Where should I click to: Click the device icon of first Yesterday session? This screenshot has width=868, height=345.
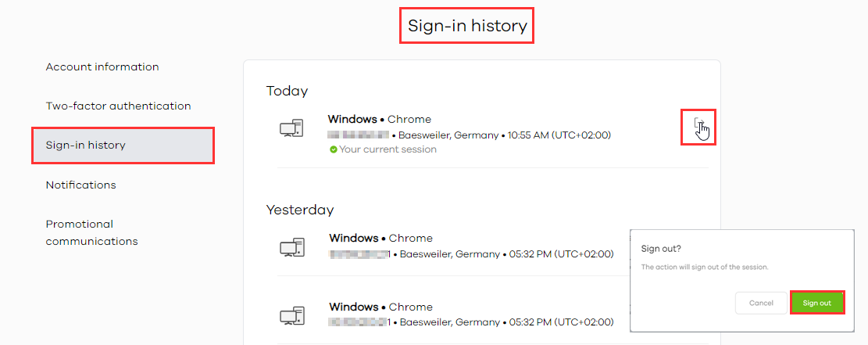click(292, 248)
